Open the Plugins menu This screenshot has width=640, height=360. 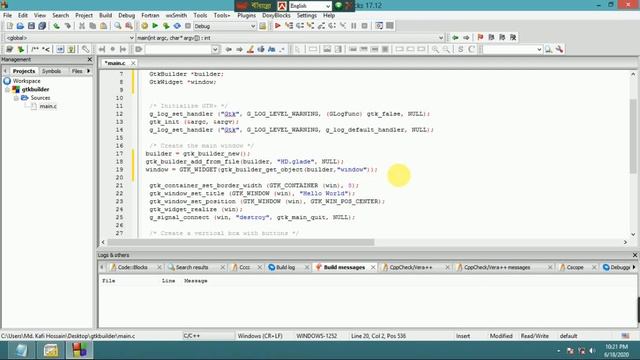coord(247,16)
